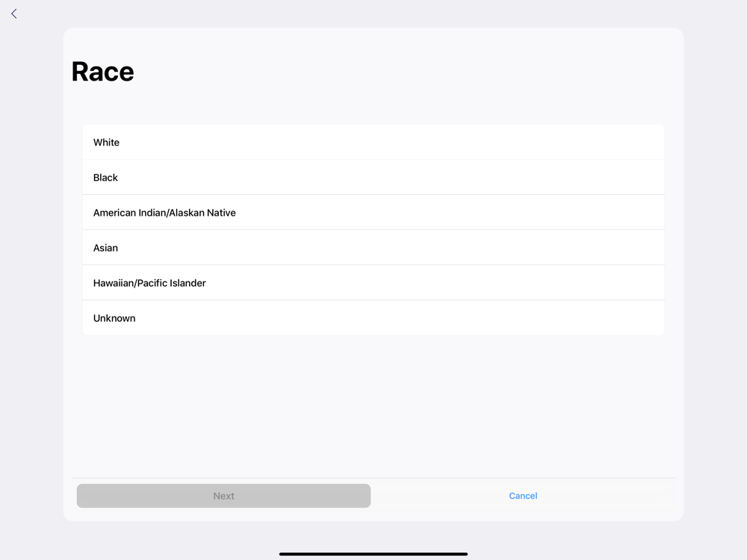Tap the American Indian/Alaskan Native row
The width and height of the screenshot is (747, 560).
373,213
